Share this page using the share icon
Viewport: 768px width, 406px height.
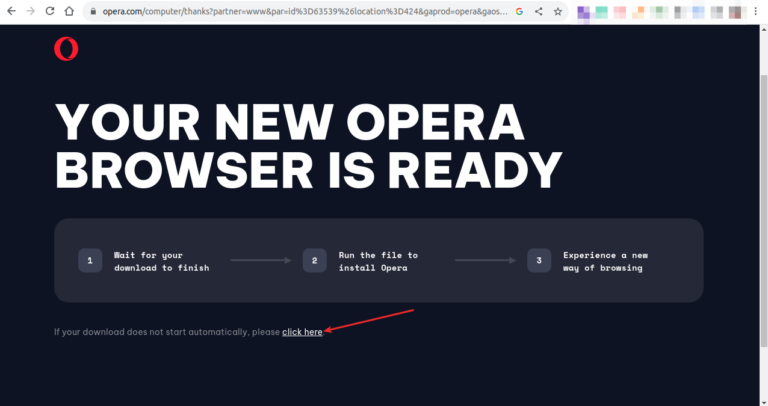pos(539,12)
